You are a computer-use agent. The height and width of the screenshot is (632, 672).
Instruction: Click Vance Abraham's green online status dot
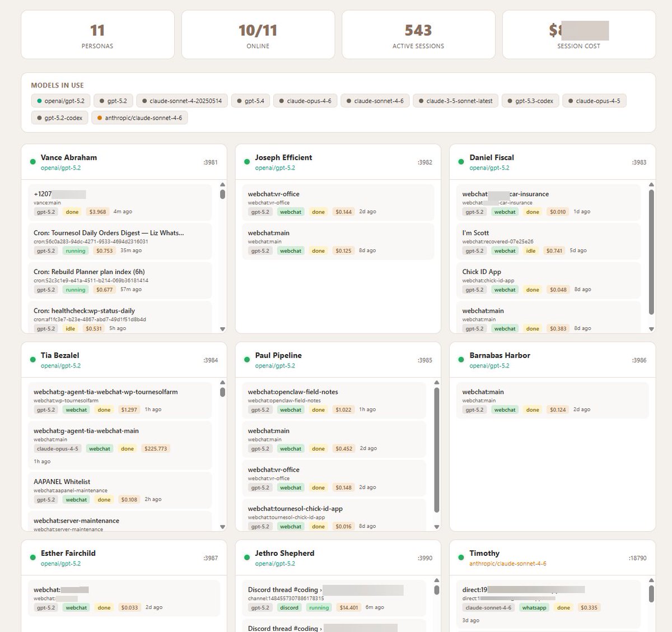[32, 162]
